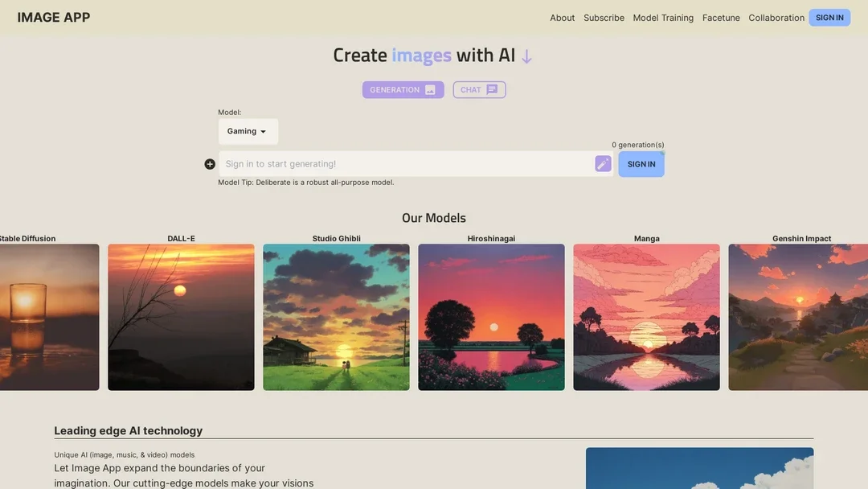This screenshot has width=868, height=489.
Task: Go to Subscribe in navigation
Action: click(x=604, y=18)
